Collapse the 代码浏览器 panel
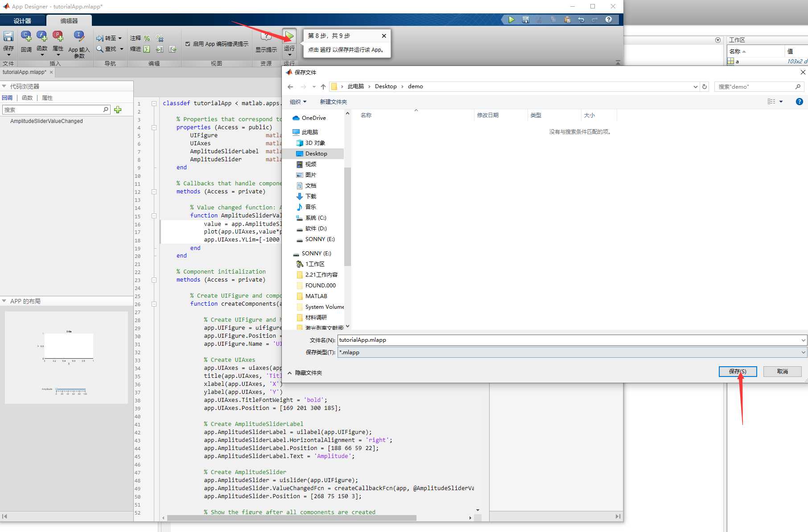The image size is (808, 532). tap(4, 86)
